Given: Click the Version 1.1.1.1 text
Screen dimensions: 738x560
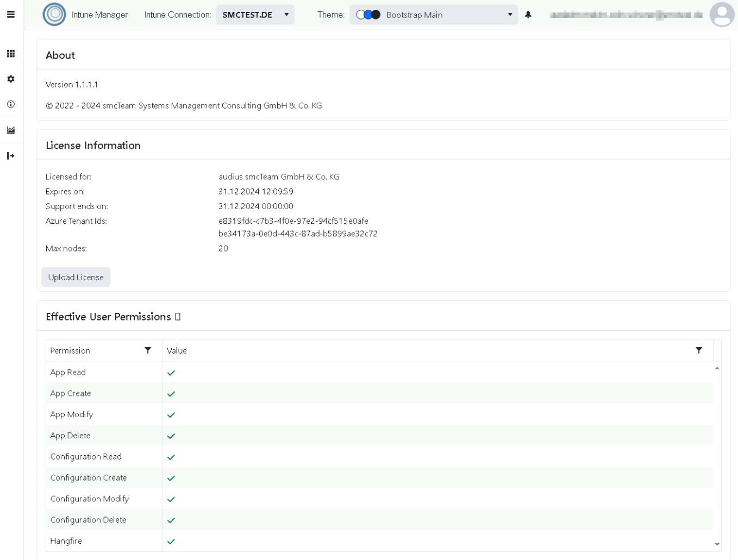Looking at the screenshot, I should click(x=72, y=85).
